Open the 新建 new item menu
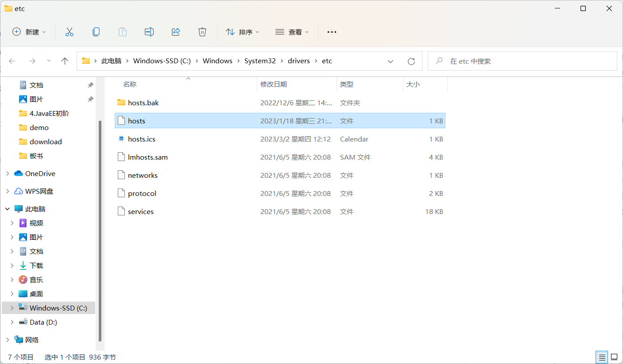This screenshot has width=623, height=364. 29,32
